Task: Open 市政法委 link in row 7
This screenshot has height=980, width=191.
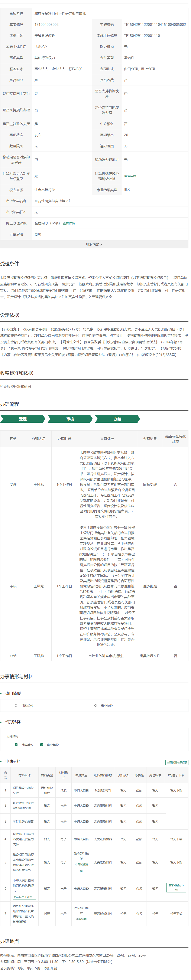Action: pyautogui.click(x=81, y=919)
